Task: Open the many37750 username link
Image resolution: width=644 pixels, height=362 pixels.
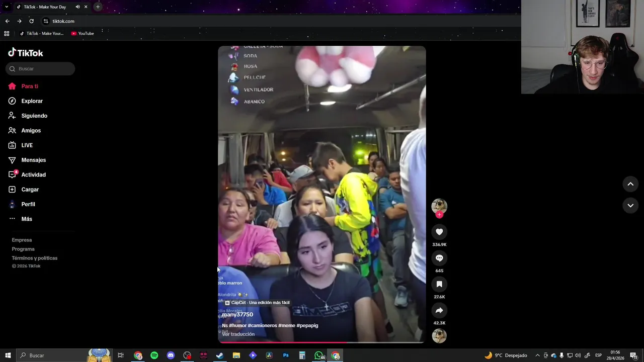Action: click(x=237, y=315)
